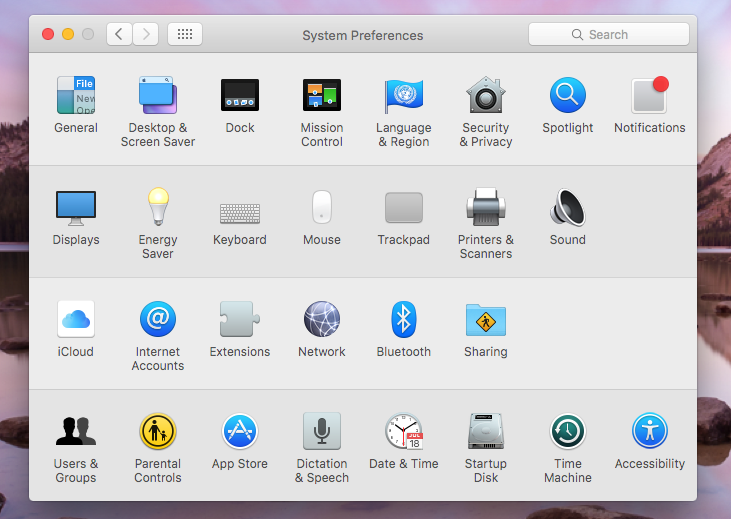This screenshot has width=731, height=519.
Task: Click the Search field
Action: click(608, 34)
